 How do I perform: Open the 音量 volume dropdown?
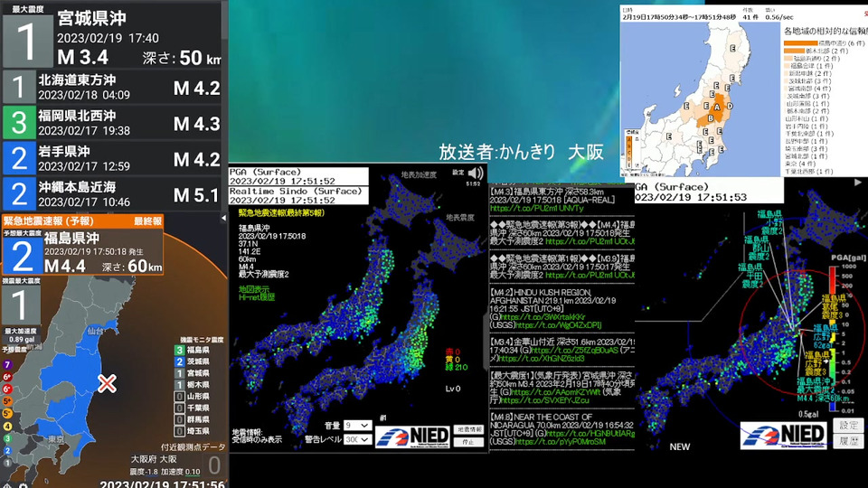click(x=357, y=425)
